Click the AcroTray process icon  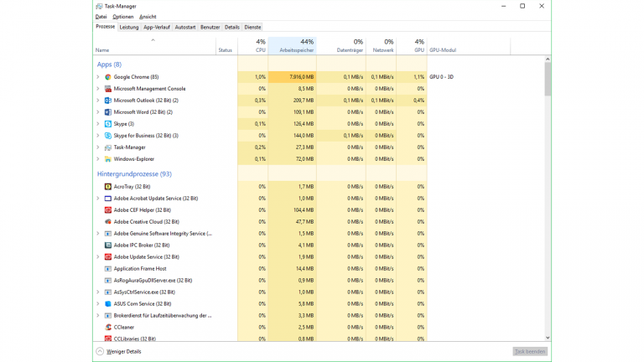click(x=108, y=187)
